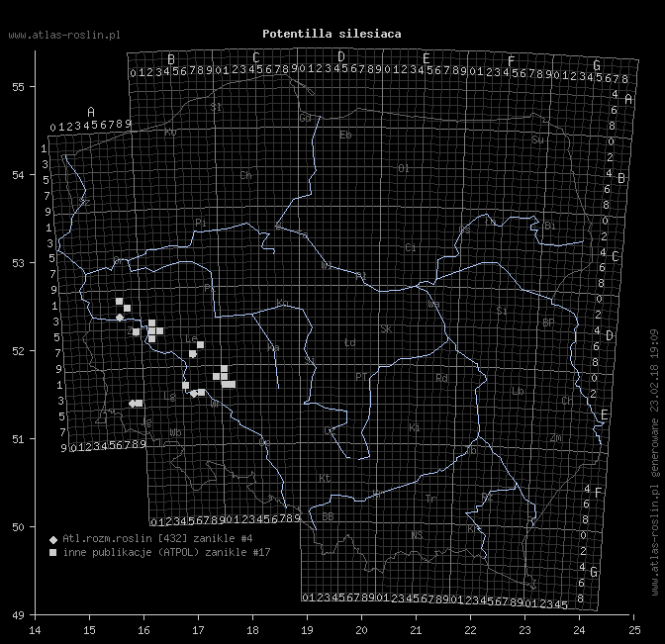The height and width of the screenshot is (644, 665).
Task: Click longitude axis label 22
Action: point(470,630)
